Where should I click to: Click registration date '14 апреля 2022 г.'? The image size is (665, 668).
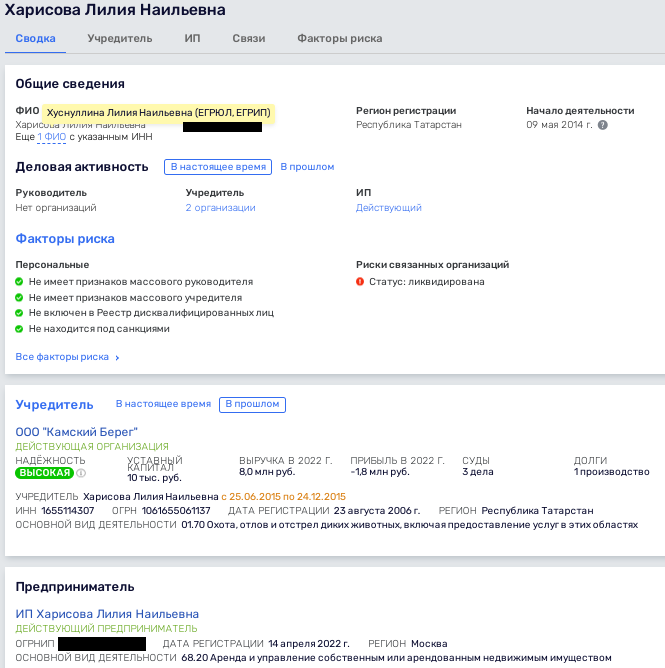(x=309, y=644)
